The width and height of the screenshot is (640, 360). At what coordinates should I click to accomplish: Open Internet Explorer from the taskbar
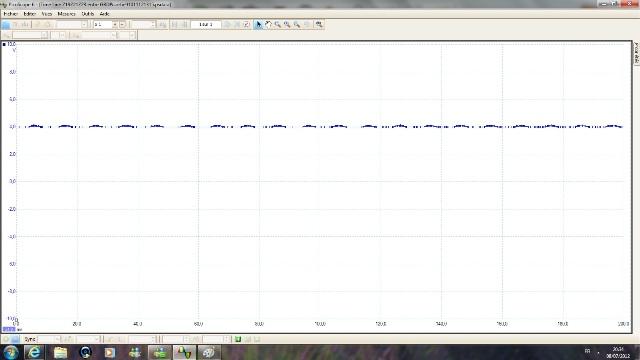click(34, 352)
